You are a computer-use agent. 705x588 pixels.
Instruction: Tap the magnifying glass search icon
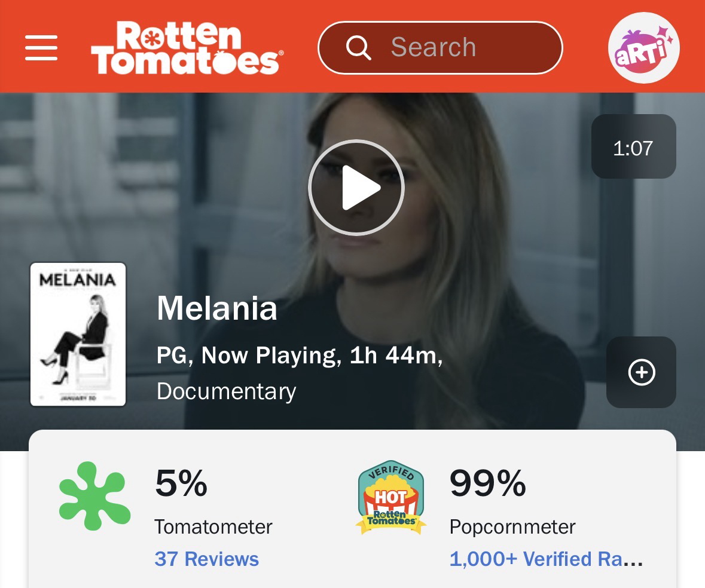(x=358, y=48)
